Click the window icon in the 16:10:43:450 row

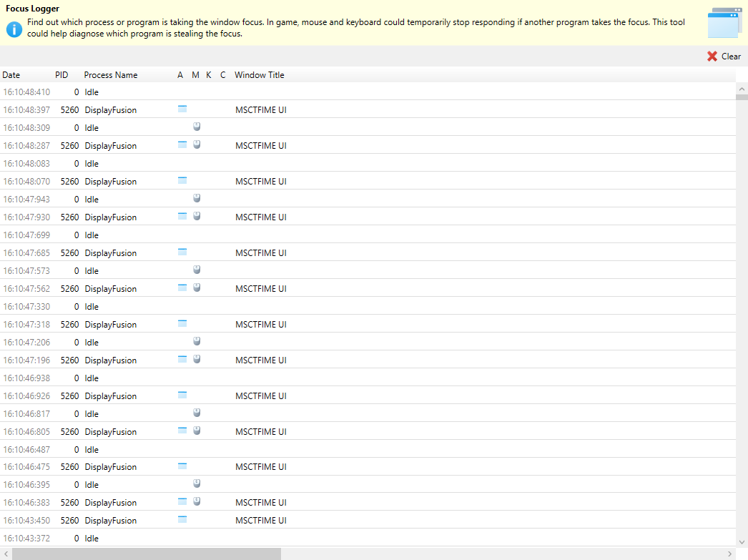(x=182, y=519)
